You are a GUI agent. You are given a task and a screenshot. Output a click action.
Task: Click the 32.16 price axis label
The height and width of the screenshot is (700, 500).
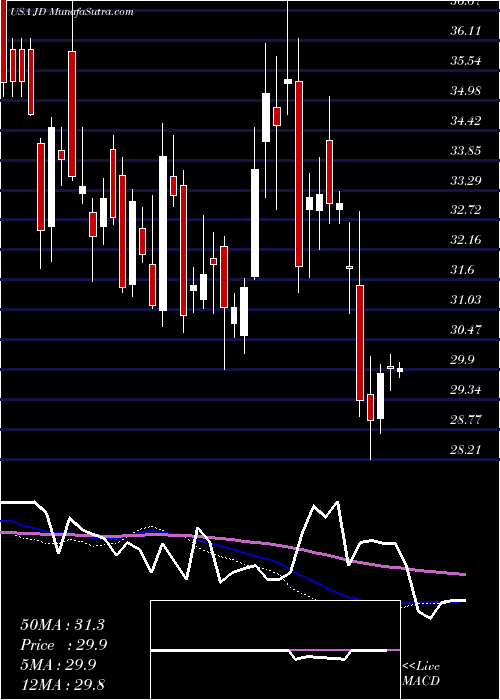tap(466, 240)
